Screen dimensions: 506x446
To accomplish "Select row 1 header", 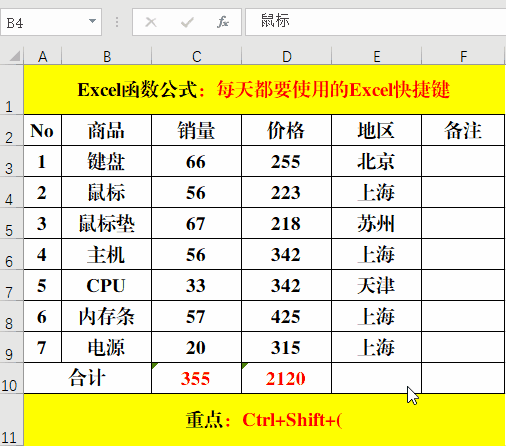I will click(x=11, y=90).
